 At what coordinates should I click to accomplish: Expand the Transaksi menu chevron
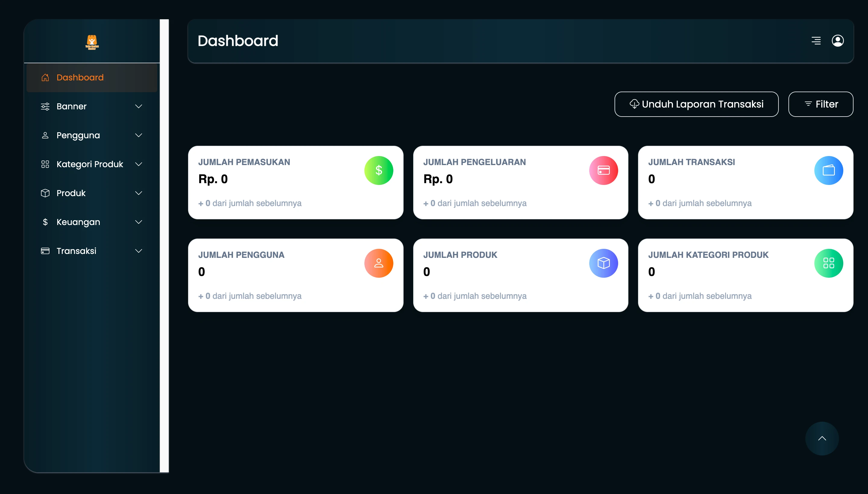pos(139,251)
